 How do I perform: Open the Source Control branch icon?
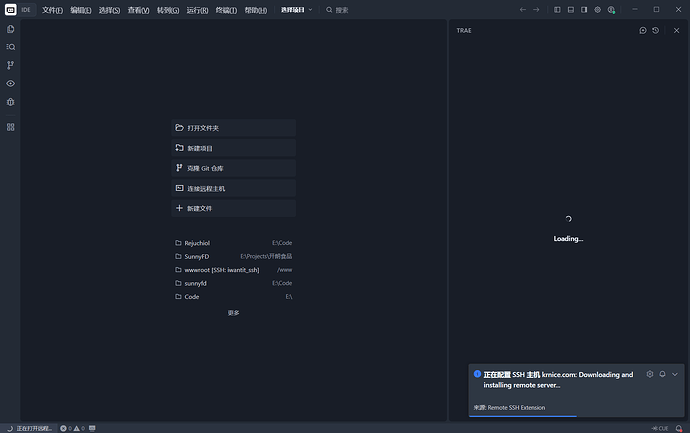pyautogui.click(x=11, y=65)
